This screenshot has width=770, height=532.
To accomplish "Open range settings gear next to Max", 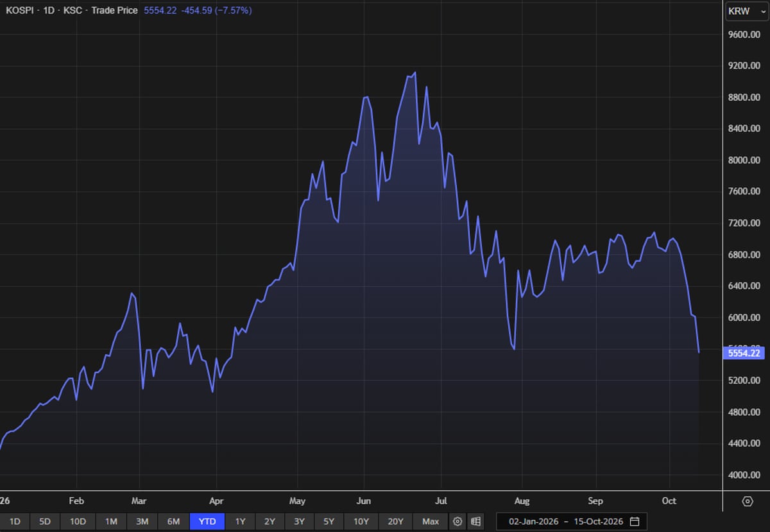I will tap(458, 521).
